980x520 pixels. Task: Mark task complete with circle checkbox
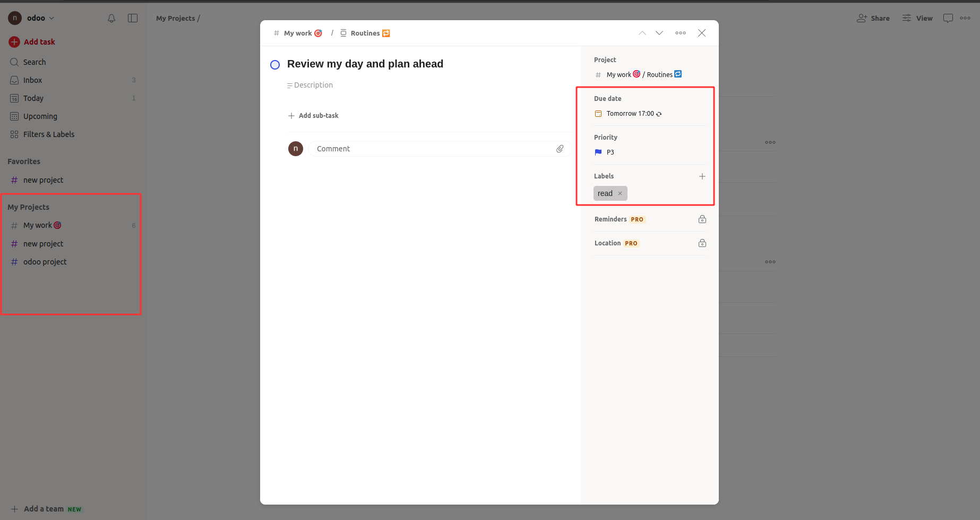click(x=275, y=65)
